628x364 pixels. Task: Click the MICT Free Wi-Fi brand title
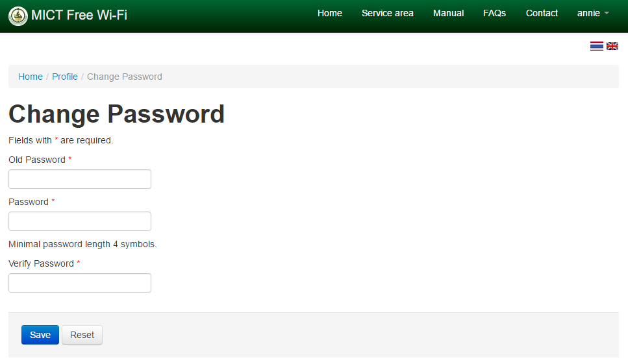pos(79,15)
